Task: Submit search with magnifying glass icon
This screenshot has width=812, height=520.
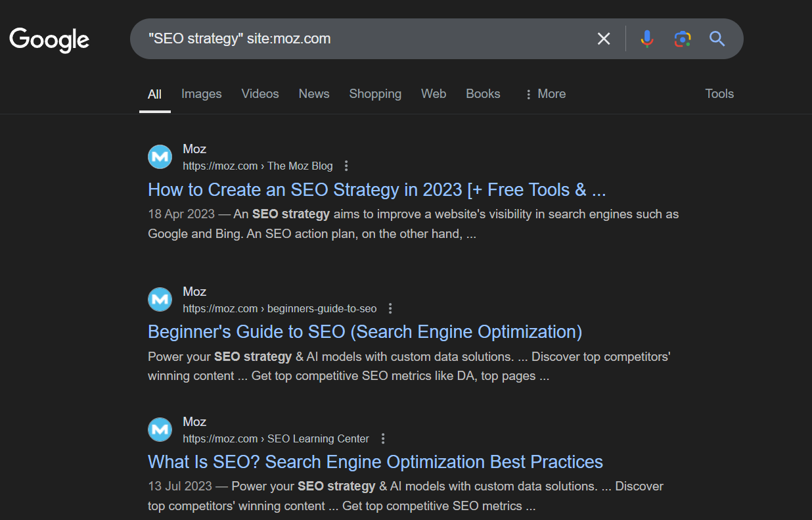Action: pyautogui.click(x=717, y=39)
